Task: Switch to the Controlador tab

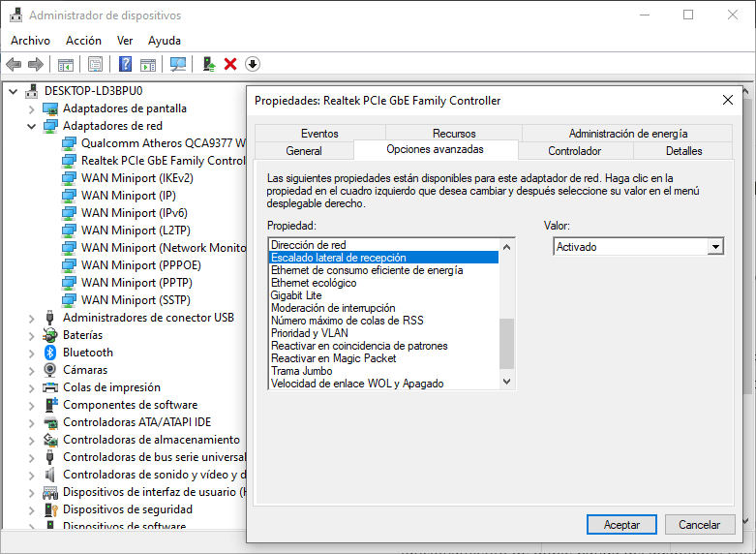Action: 574,151
